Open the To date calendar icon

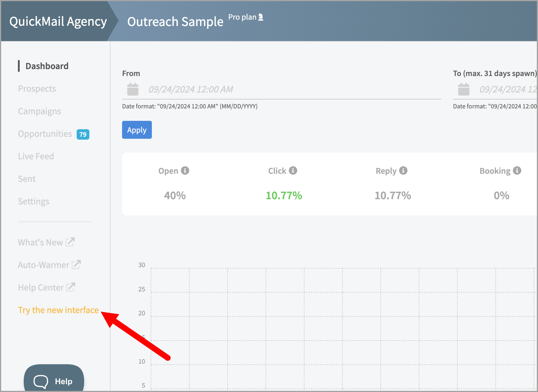[x=464, y=89]
